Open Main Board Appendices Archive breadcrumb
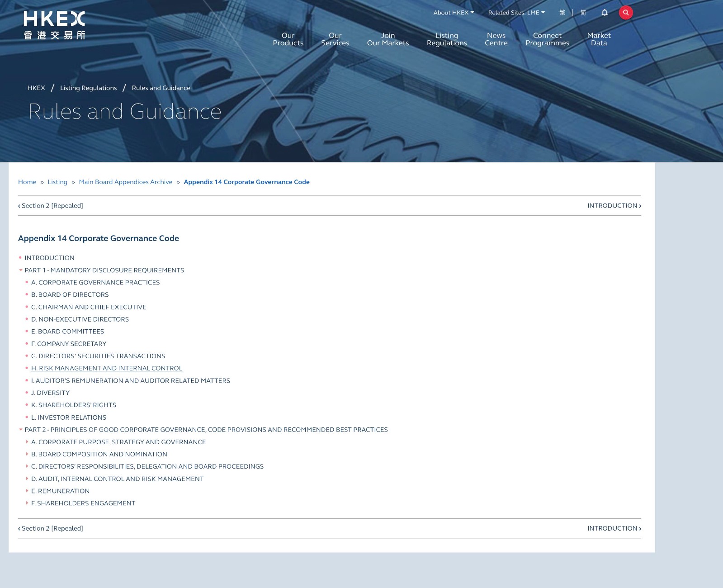 click(x=126, y=182)
